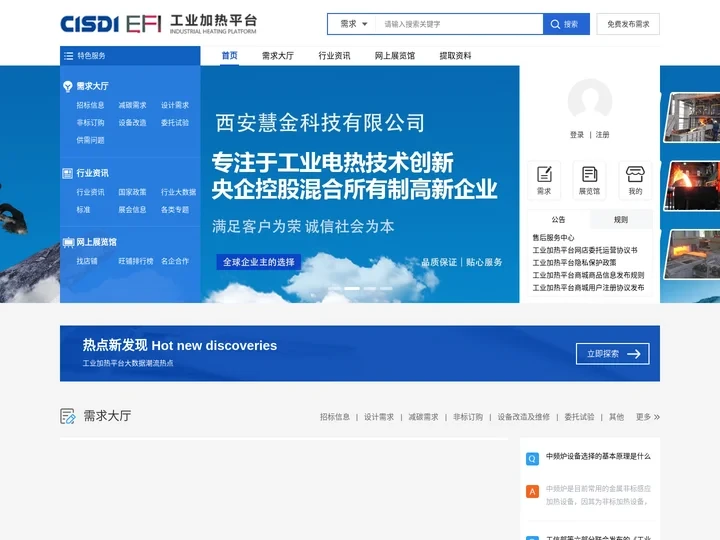Select the active second carousel indicator dash
The width and height of the screenshot is (720, 540).
[352, 288]
